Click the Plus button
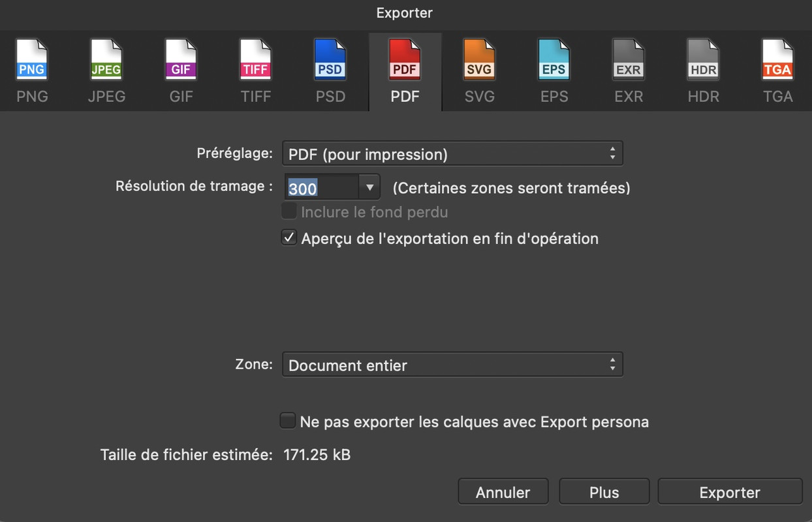 tap(604, 492)
